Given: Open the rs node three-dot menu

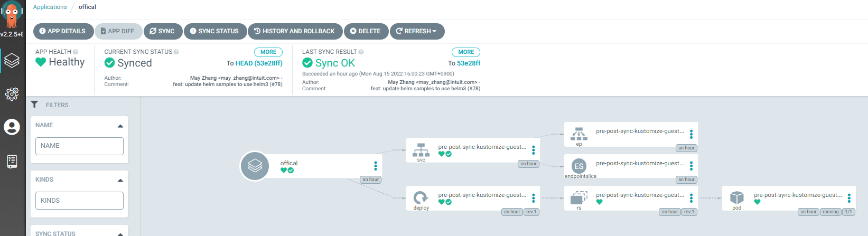Looking at the screenshot, I should [691, 198].
